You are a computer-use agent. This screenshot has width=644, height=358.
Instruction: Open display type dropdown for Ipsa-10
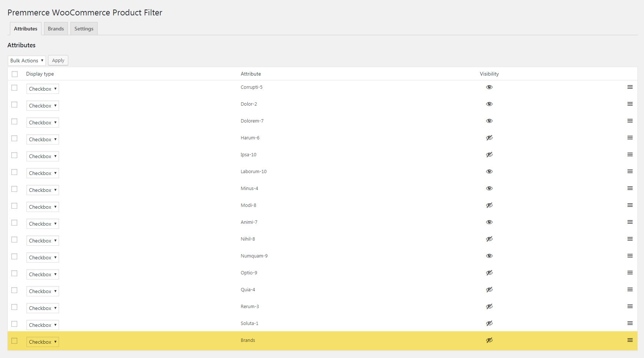43,156
